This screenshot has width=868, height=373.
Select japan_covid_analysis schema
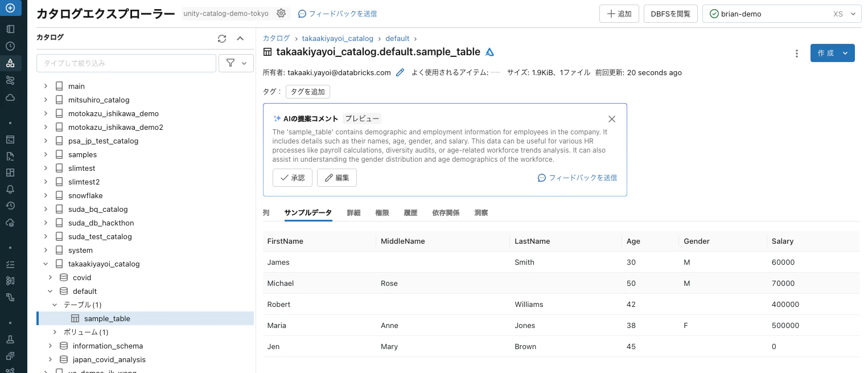point(109,359)
